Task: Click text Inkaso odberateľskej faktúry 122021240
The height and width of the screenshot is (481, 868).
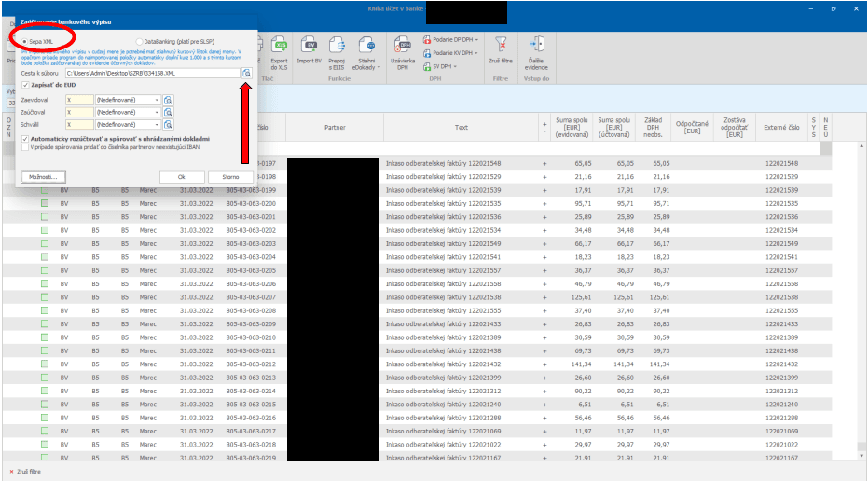Action: pyautogui.click(x=443, y=404)
